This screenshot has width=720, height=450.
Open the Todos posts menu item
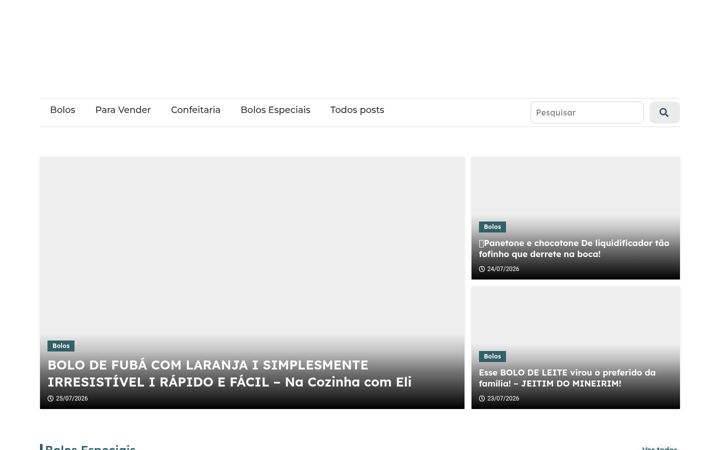point(357,110)
